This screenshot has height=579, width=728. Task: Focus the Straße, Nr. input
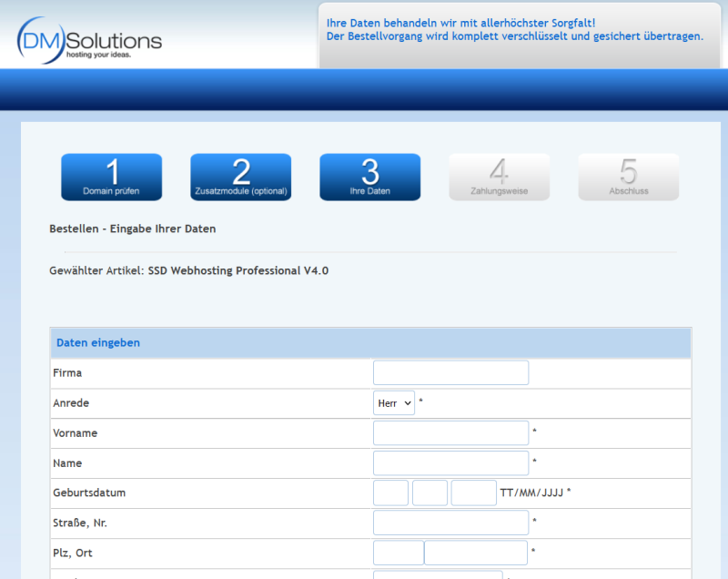coord(450,523)
